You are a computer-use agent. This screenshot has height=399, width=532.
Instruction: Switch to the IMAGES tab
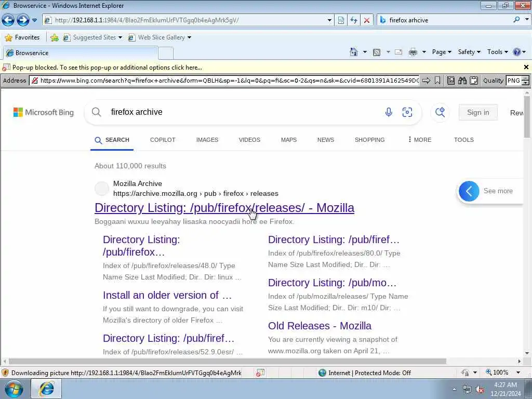tap(207, 140)
